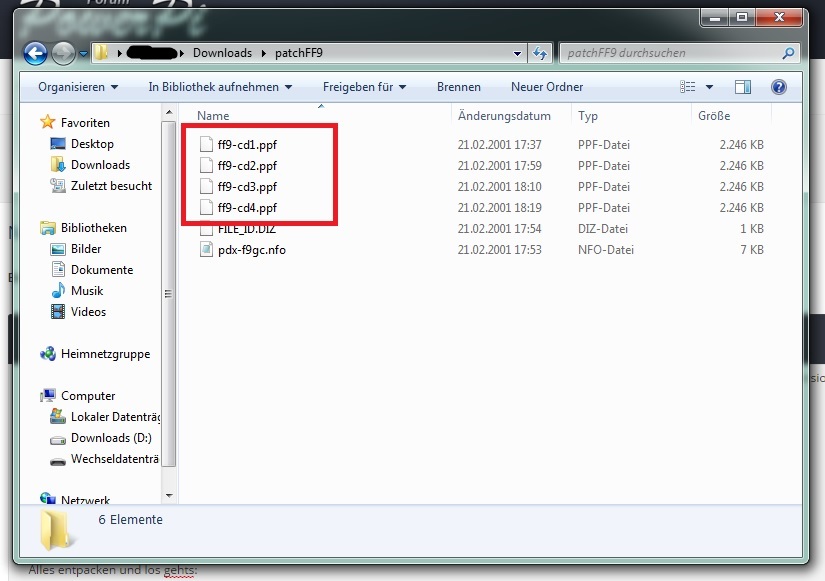Open In Bibliothek aufnehmen menu
This screenshot has width=825, height=581.
220,87
